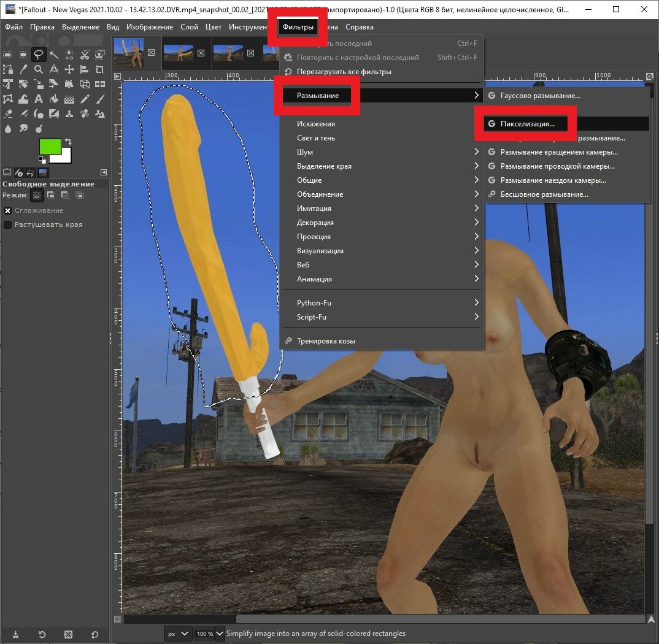Viewport: 659px width, 644px height.
Task: Open the 100% zoom level dropdown
Action: tap(209, 634)
